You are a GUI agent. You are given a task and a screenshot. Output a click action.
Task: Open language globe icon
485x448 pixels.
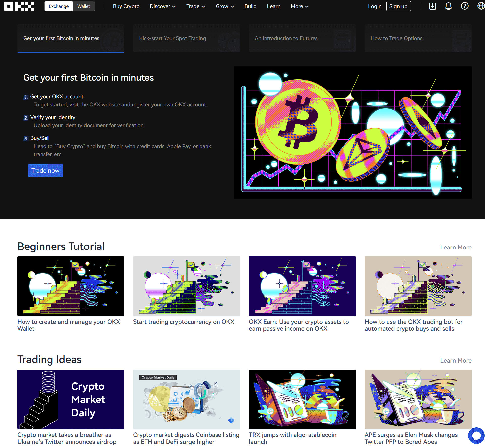coord(481,6)
